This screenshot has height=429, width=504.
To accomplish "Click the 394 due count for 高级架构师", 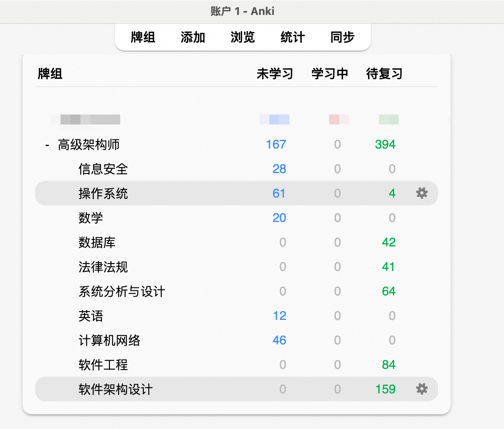I will [x=385, y=144].
